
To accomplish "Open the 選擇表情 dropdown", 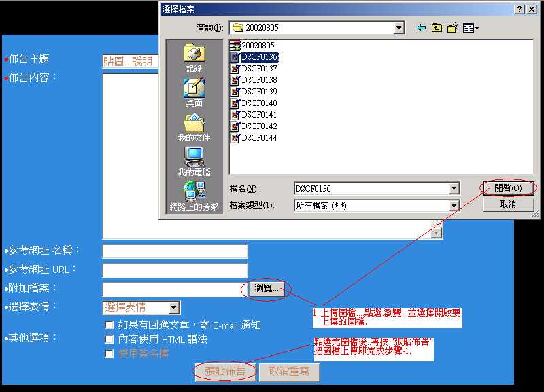I will point(174,308).
